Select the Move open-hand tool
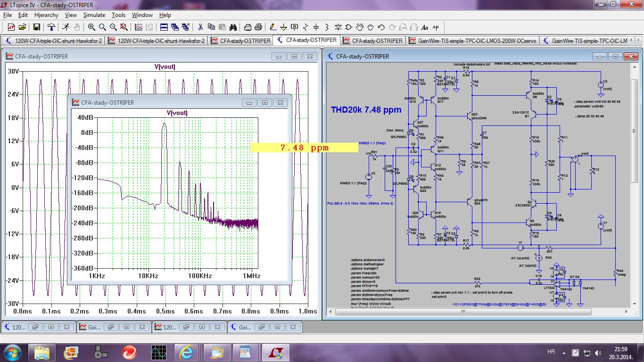 360,27
